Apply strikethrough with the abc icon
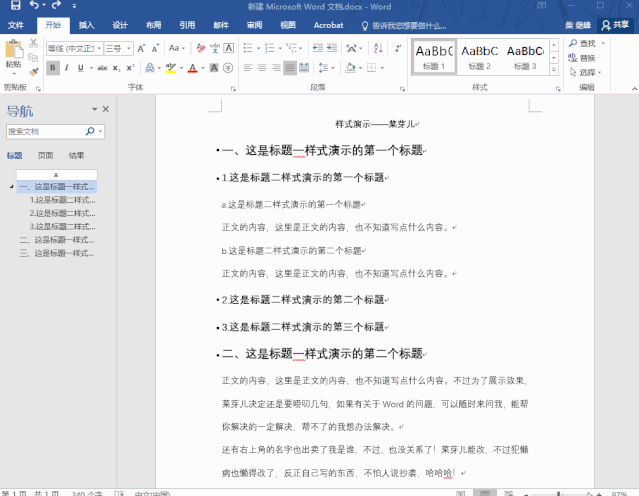 [x=100, y=68]
